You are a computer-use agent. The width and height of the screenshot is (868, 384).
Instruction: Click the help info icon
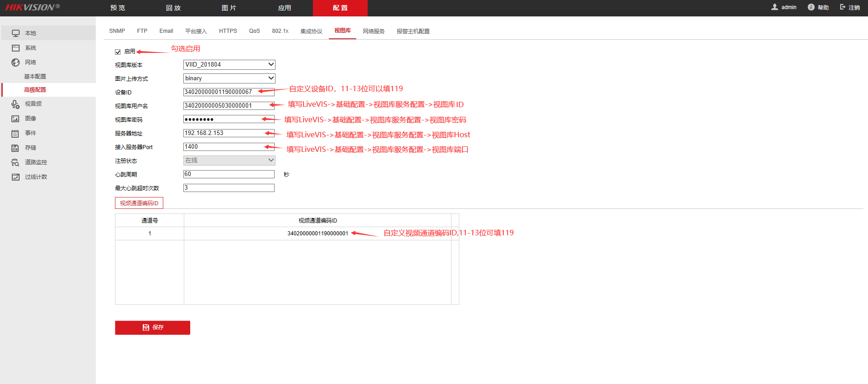pyautogui.click(x=811, y=7)
